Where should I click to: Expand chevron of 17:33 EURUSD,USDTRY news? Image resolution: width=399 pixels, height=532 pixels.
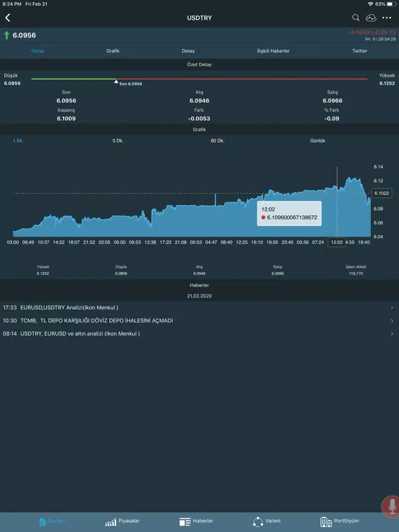pos(392,307)
